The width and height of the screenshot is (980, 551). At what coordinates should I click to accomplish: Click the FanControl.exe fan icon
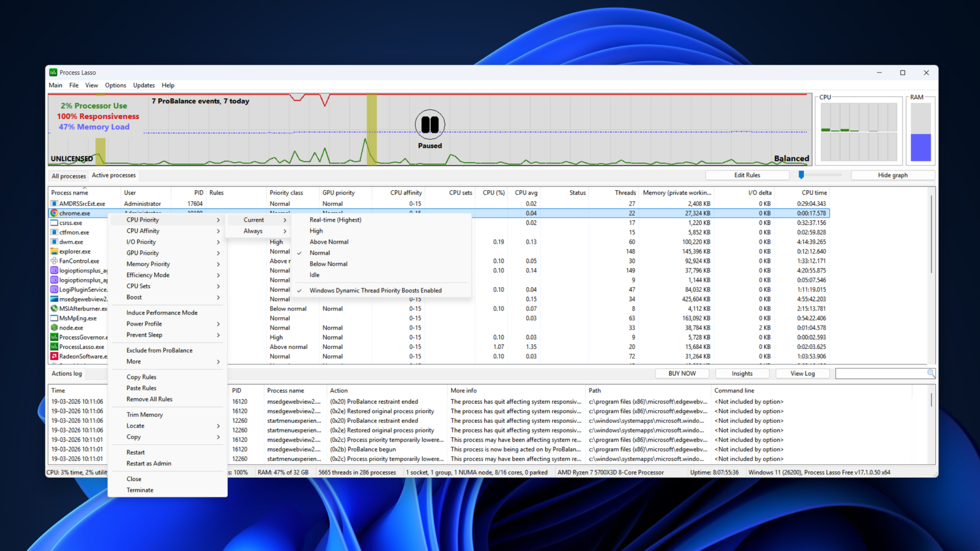coord(54,261)
